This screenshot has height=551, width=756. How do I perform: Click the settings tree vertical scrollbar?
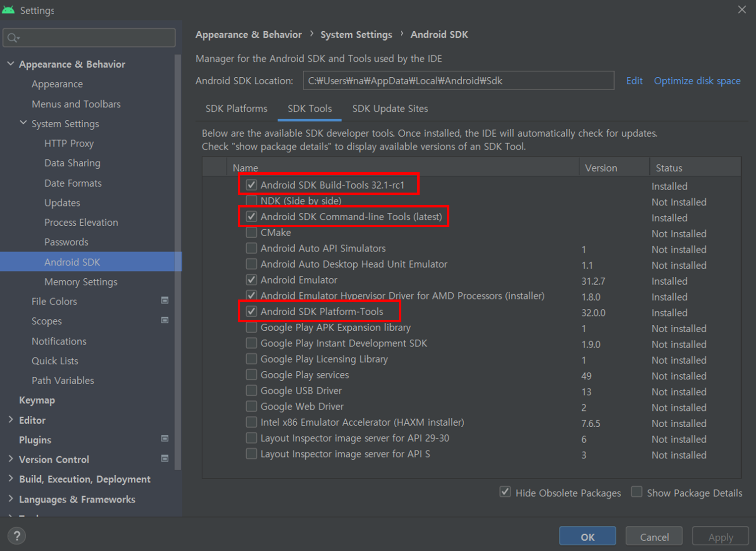[x=178, y=262]
